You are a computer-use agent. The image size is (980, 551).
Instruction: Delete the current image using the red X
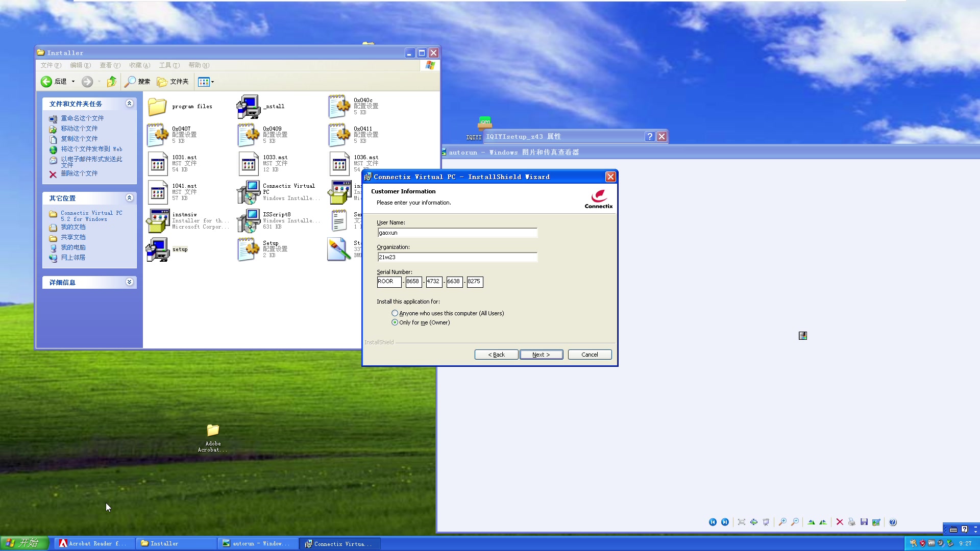coord(840,522)
